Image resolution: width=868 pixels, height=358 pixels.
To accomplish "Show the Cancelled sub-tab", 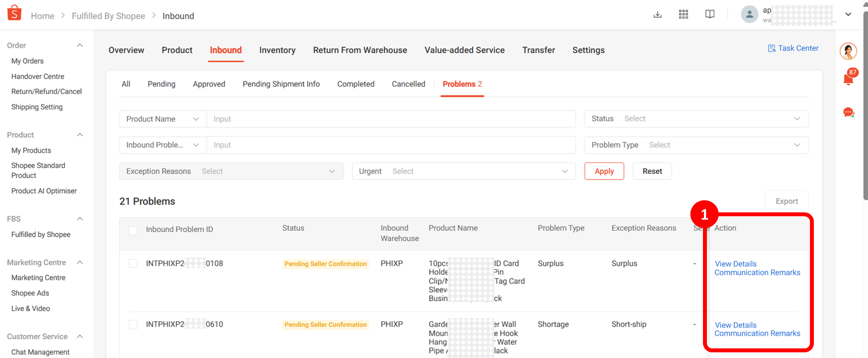I will pyautogui.click(x=408, y=84).
